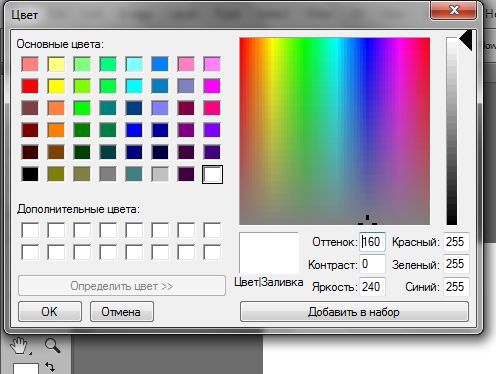
Task: Click the Красный value field
Action: pyautogui.click(x=456, y=242)
